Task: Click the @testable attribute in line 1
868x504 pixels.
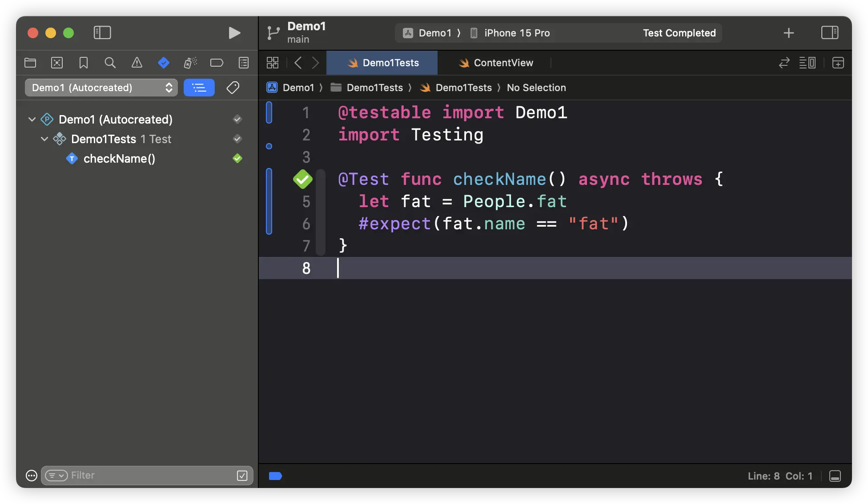Action: pos(384,112)
